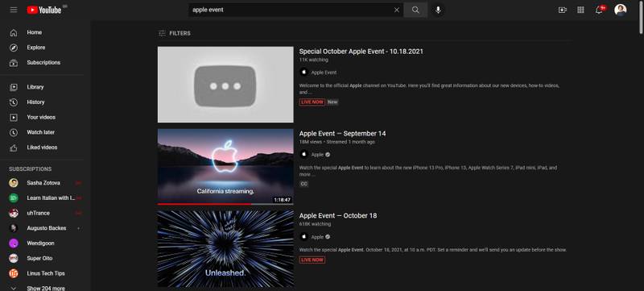
Task: Open Library in sidebar
Action: [x=45, y=87]
